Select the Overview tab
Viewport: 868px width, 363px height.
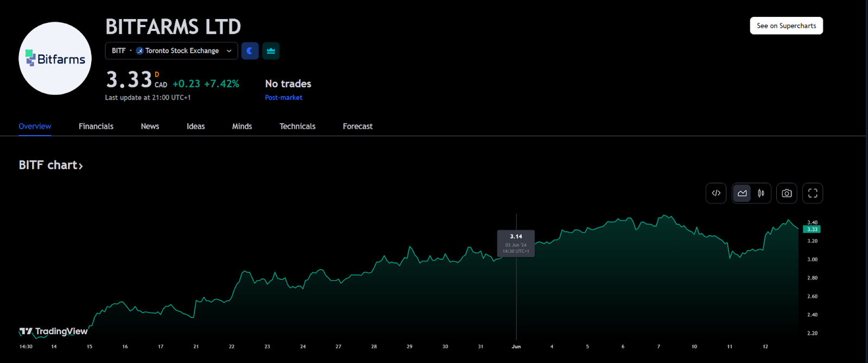(35, 126)
